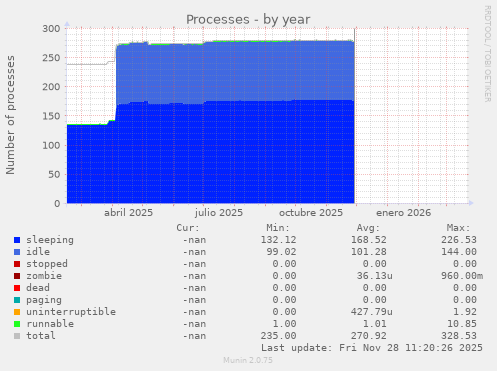Viewport: 497px width, 371px height.
Task: Click the total Cur '-nan' value
Action: 194,336
